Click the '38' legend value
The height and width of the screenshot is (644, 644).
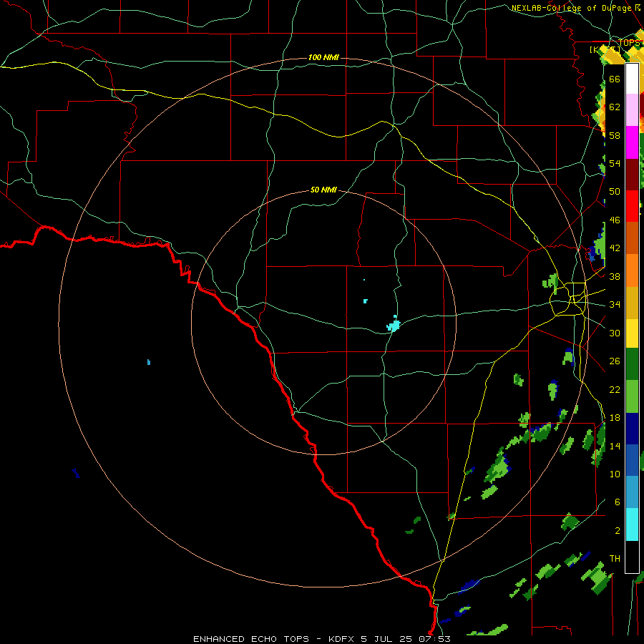click(615, 276)
